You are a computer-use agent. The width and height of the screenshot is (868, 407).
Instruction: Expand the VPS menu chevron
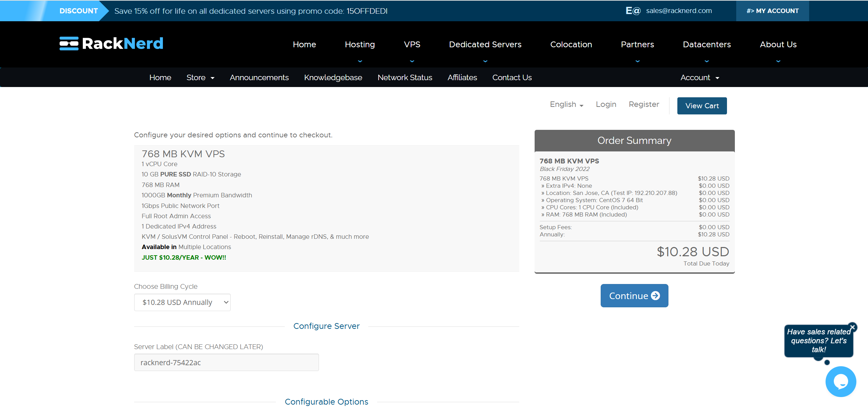[412, 61]
